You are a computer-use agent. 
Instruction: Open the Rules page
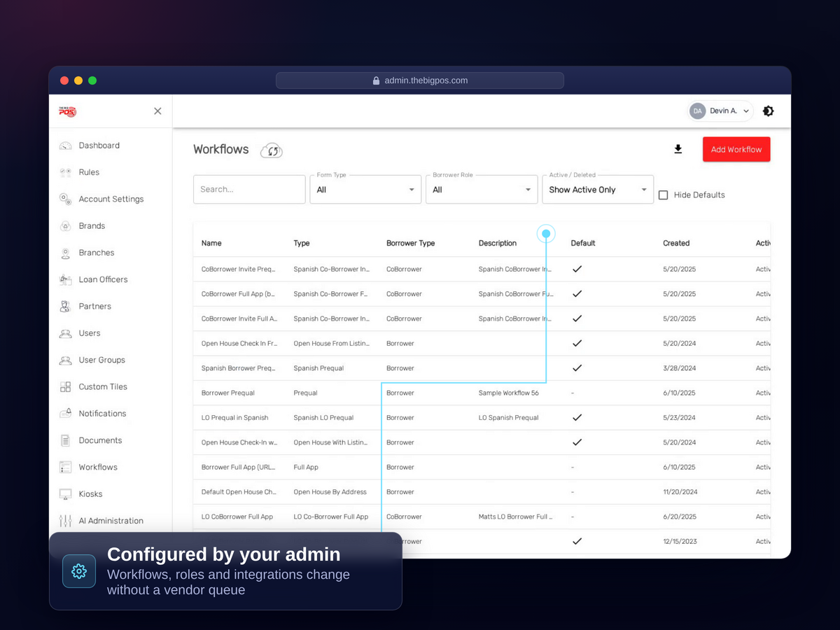[x=89, y=172]
